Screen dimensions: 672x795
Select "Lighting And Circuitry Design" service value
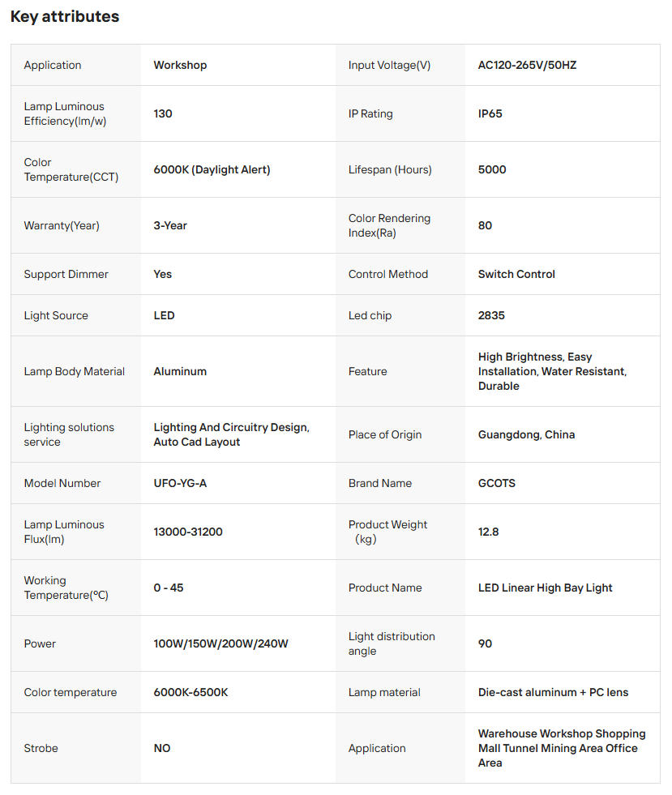tap(231, 427)
